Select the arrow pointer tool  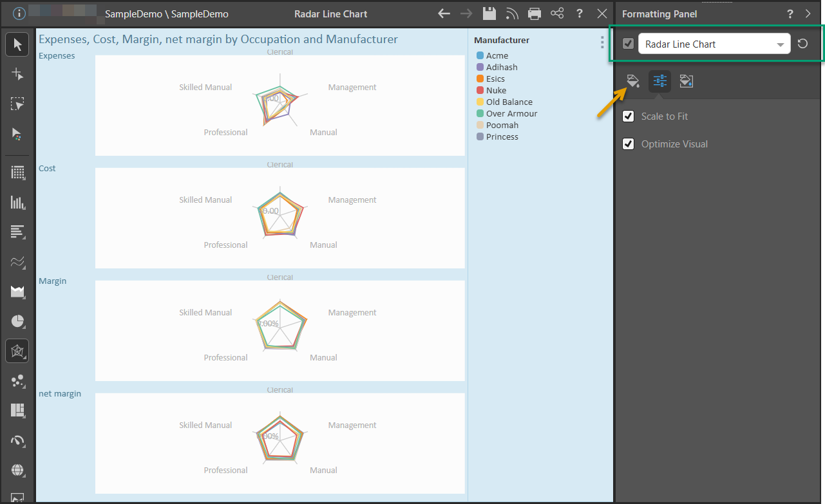[17, 44]
